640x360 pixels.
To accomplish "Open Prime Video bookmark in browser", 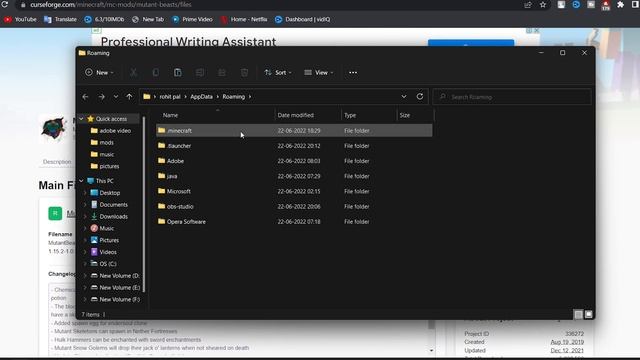I will coord(192,19).
